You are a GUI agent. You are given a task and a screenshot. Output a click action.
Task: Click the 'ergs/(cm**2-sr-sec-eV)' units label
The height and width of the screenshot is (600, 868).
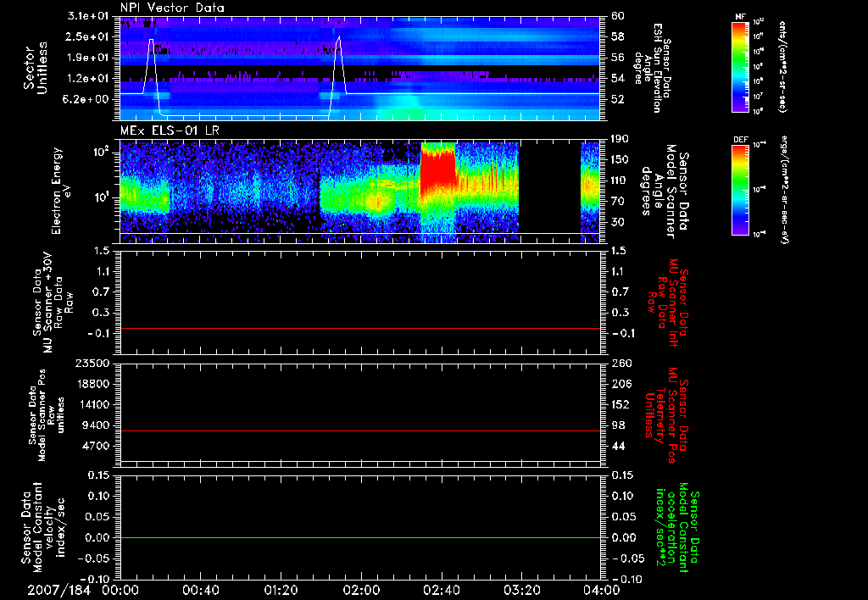click(784, 189)
